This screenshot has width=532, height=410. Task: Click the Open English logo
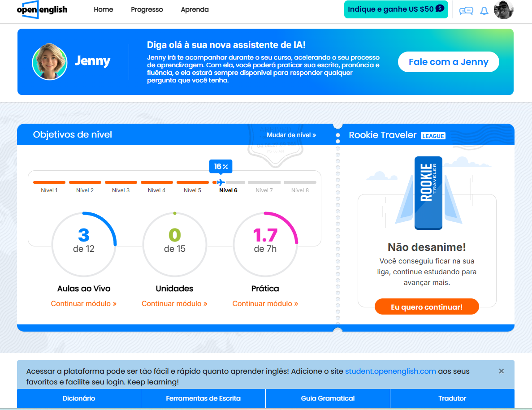[42, 9]
